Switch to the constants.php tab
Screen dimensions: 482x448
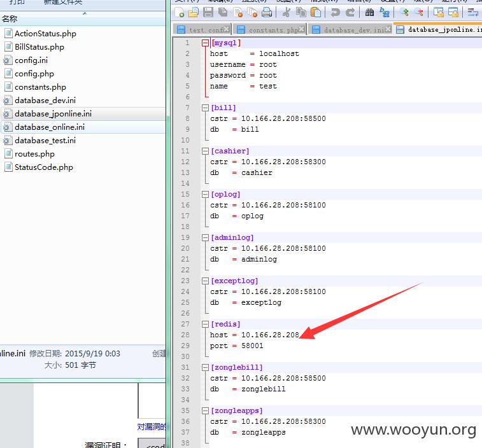point(269,30)
